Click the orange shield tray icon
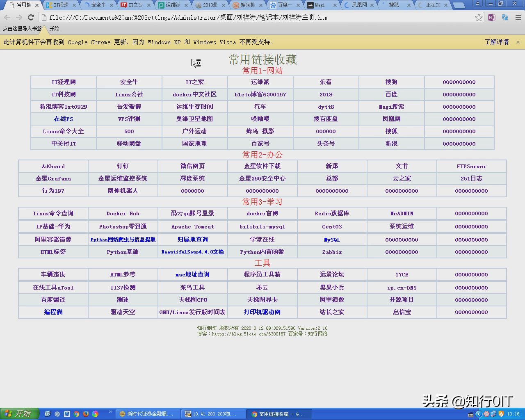This screenshot has height=420, width=525. [501, 414]
